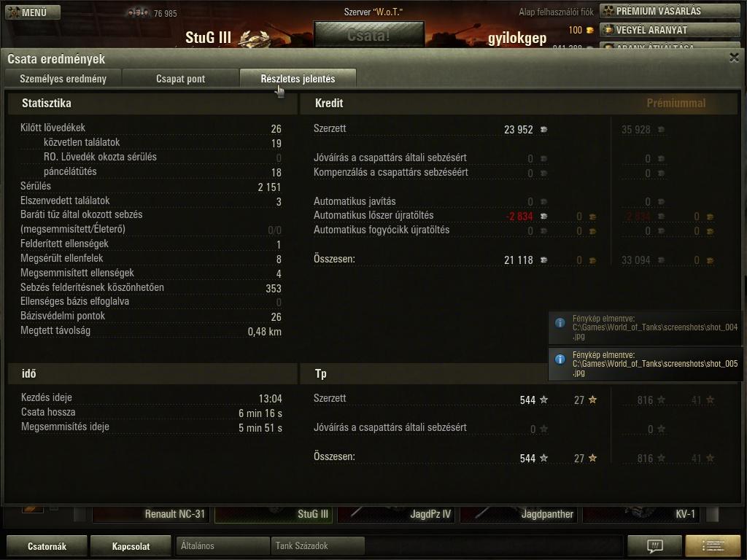Viewport: 747px width, 560px height.
Task: Click PRÉMIUM VÁSÁRLÁS button
Action: (x=670, y=11)
